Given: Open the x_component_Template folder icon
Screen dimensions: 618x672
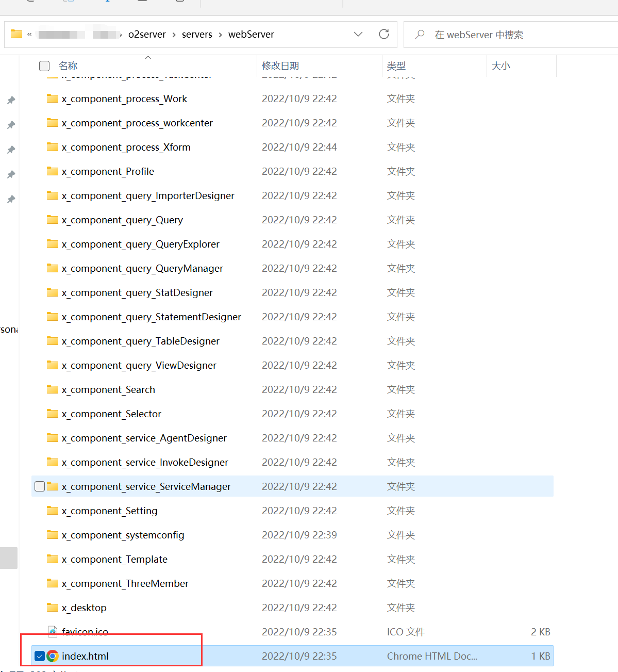Looking at the screenshot, I should click(x=53, y=559).
